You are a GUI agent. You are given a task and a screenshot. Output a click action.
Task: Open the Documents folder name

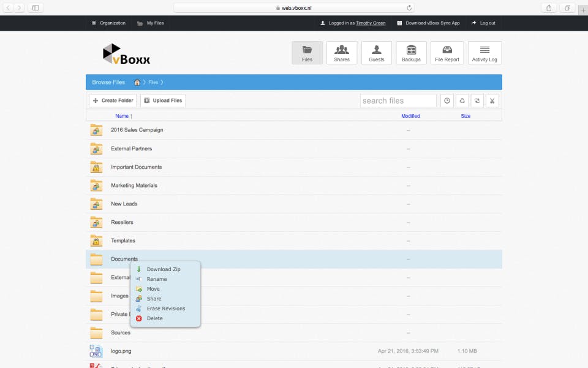(x=124, y=259)
